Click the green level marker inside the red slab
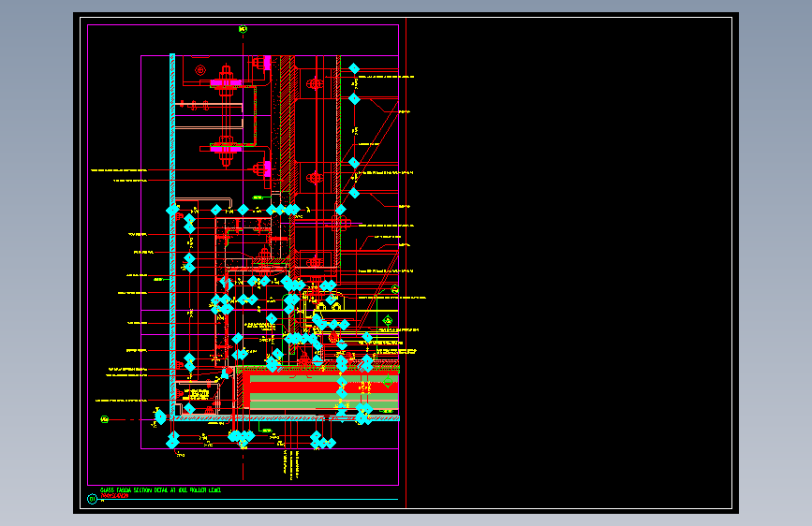This screenshot has height=526, width=812. tap(388, 382)
